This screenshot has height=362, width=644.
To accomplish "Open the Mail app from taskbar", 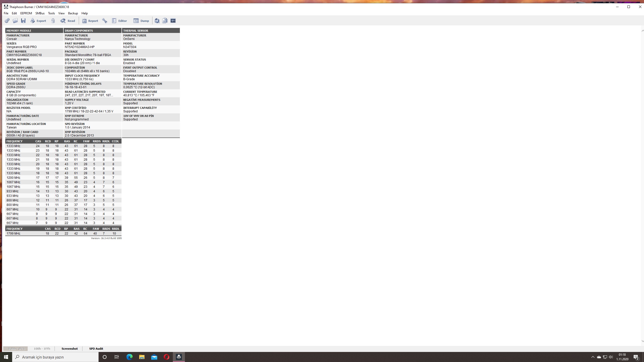I will pyautogui.click(x=154, y=357).
